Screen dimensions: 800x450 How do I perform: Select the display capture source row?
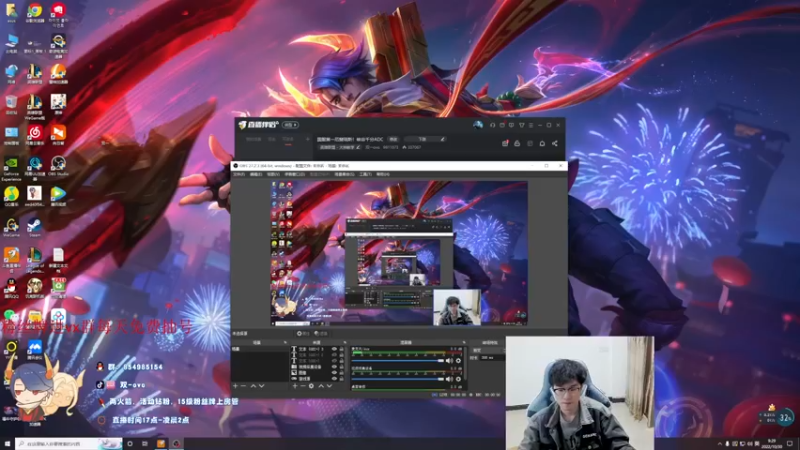point(318,379)
